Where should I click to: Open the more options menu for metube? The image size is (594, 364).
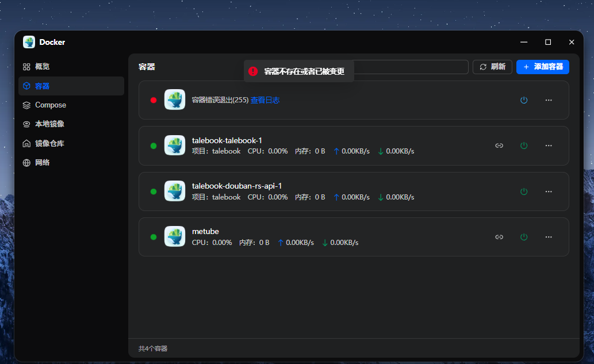[x=549, y=236]
